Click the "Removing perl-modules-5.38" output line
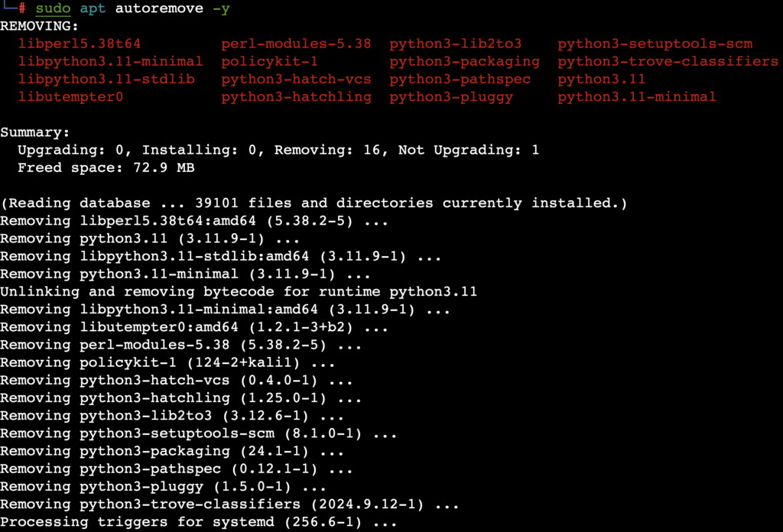Viewport: 783px width, 532px height. click(181, 345)
